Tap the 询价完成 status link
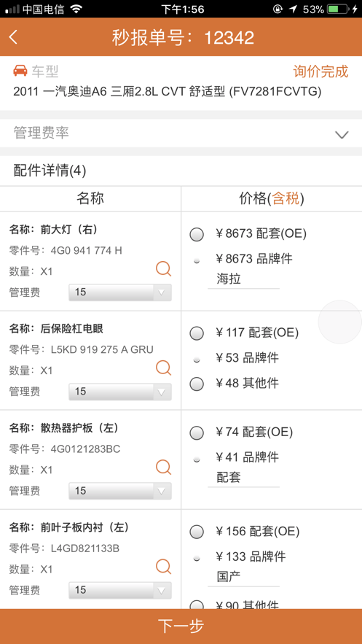This screenshot has height=644, width=362. pyautogui.click(x=320, y=71)
